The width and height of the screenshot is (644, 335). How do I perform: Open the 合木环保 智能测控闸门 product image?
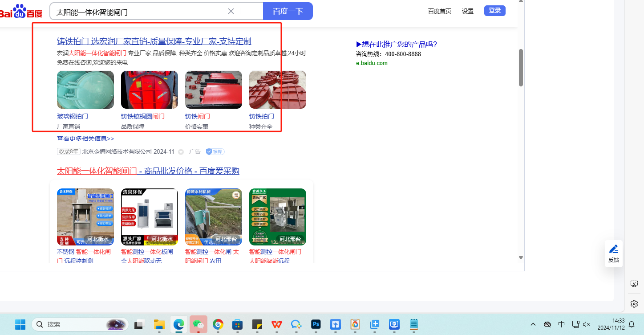(x=85, y=217)
